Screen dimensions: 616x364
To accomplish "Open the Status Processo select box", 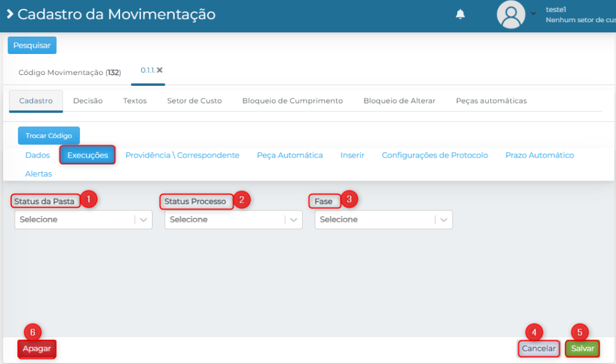I will pyautogui.click(x=233, y=220).
